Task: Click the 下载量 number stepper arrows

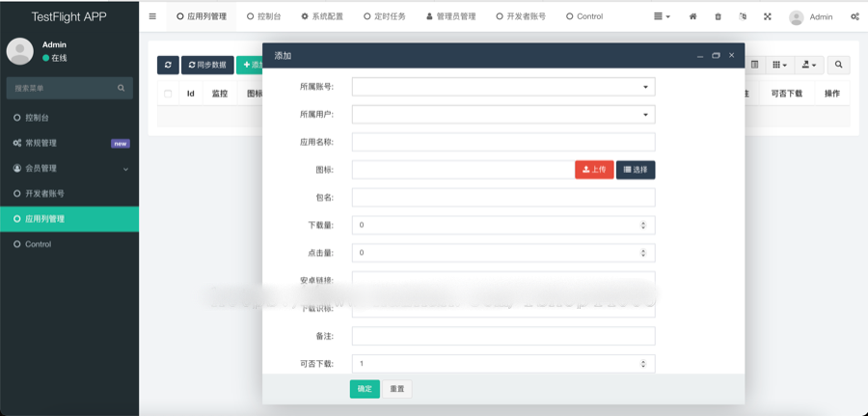Action: pyautogui.click(x=643, y=225)
